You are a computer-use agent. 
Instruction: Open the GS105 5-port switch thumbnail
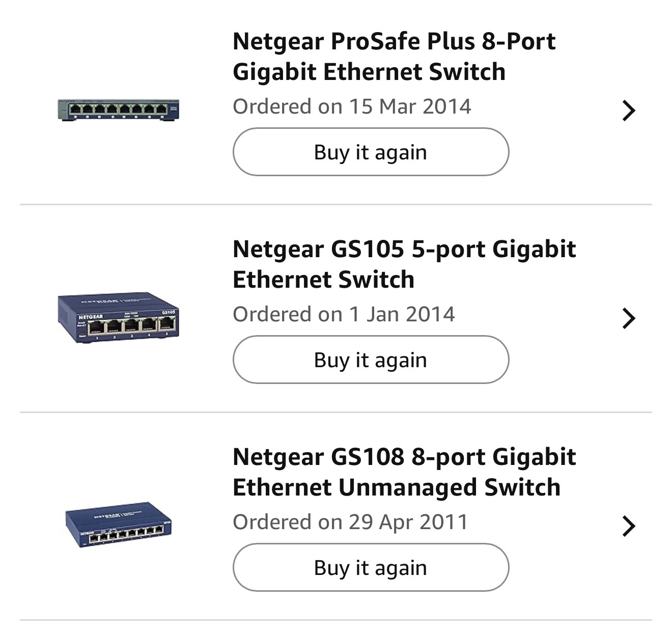pos(119,318)
